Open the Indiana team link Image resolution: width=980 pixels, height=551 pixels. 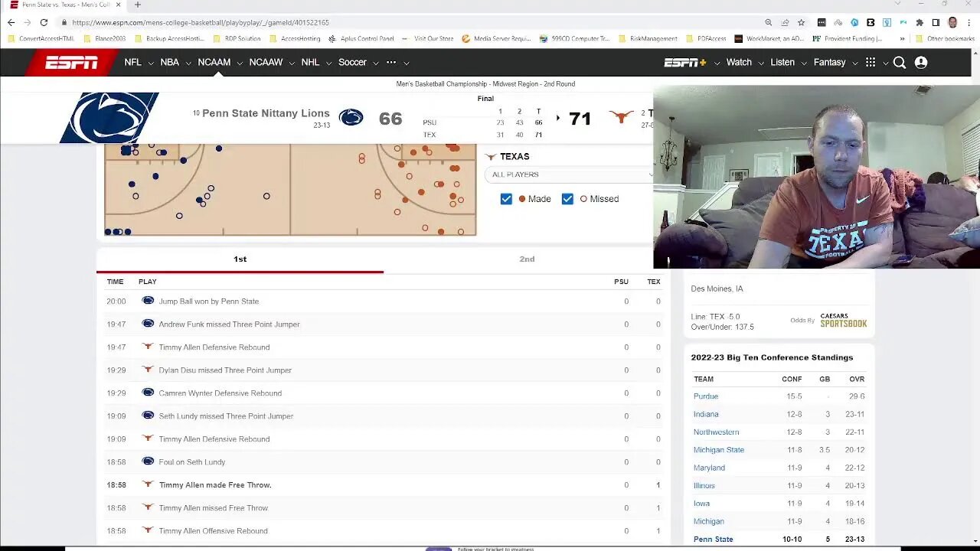[x=706, y=414]
